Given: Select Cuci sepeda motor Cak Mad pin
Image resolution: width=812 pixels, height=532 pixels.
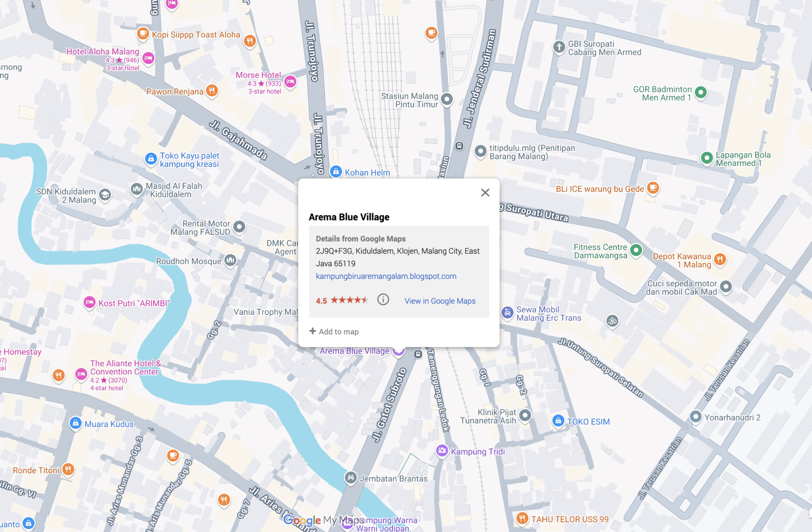Looking at the screenshot, I should (726, 286).
